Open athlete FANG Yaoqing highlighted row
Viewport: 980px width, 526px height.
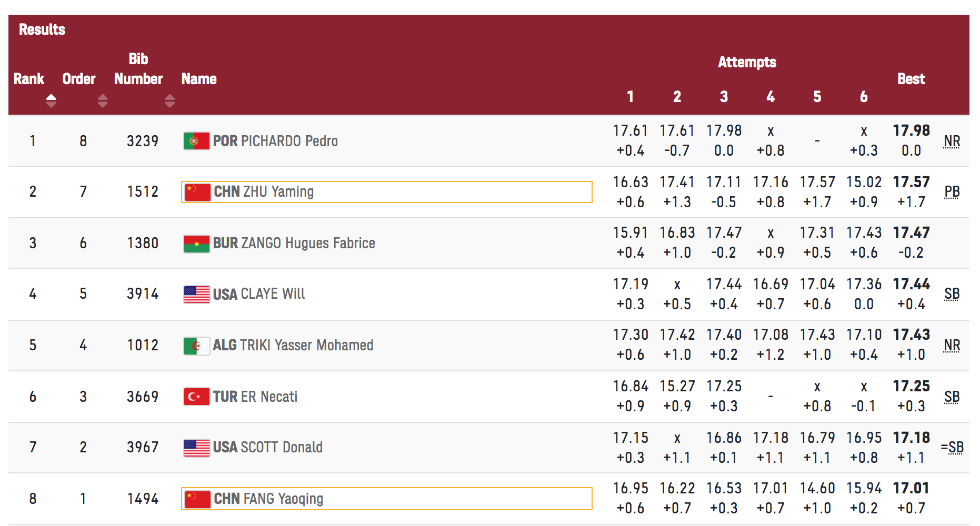click(386, 499)
